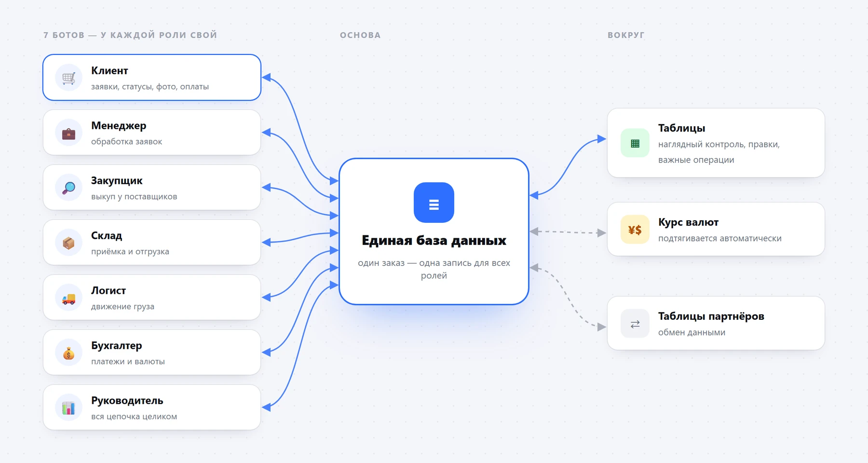Click the box icon for Склад
This screenshot has width=868, height=463.
69,243
